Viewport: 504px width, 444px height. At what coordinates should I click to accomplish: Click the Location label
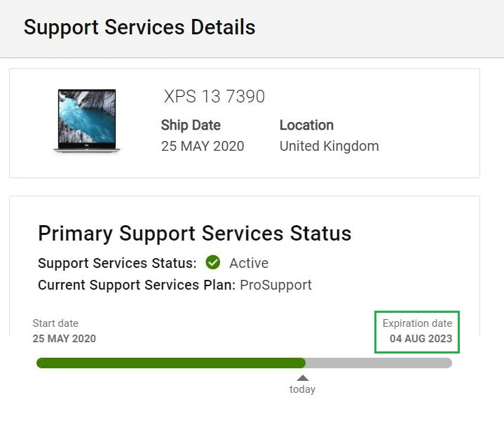306,125
